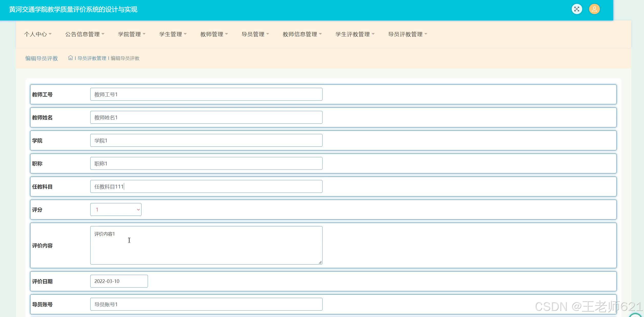Click the 教师工号 input field
Viewport: 644px width, 317px height.
coord(206,94)
